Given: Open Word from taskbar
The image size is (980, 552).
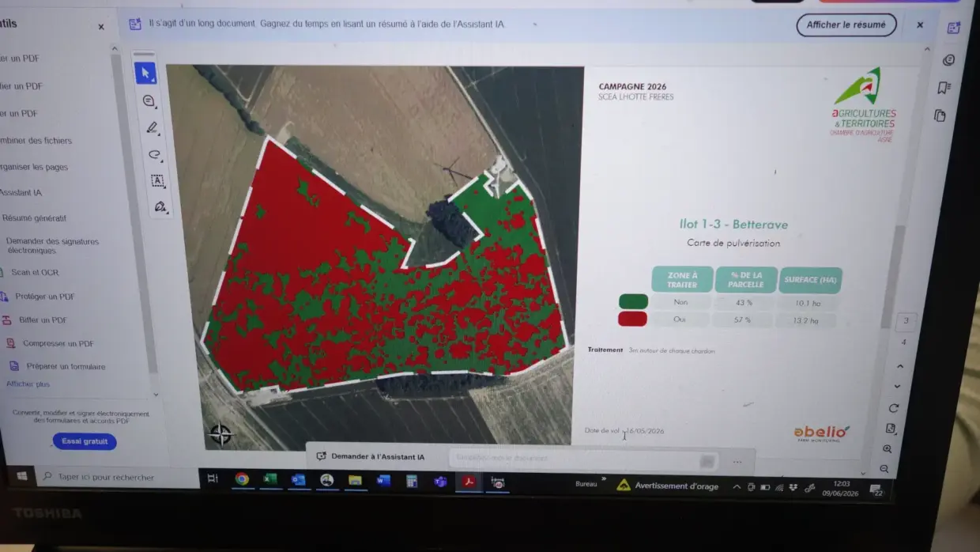Looking at the screenshot, I should (x=383, y=480).
